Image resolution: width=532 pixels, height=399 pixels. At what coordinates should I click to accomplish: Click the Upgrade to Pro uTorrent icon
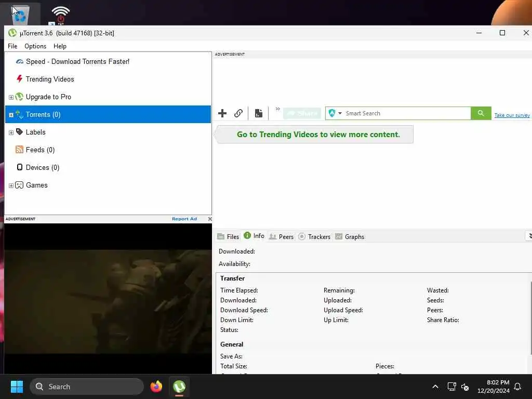(19, 97)
